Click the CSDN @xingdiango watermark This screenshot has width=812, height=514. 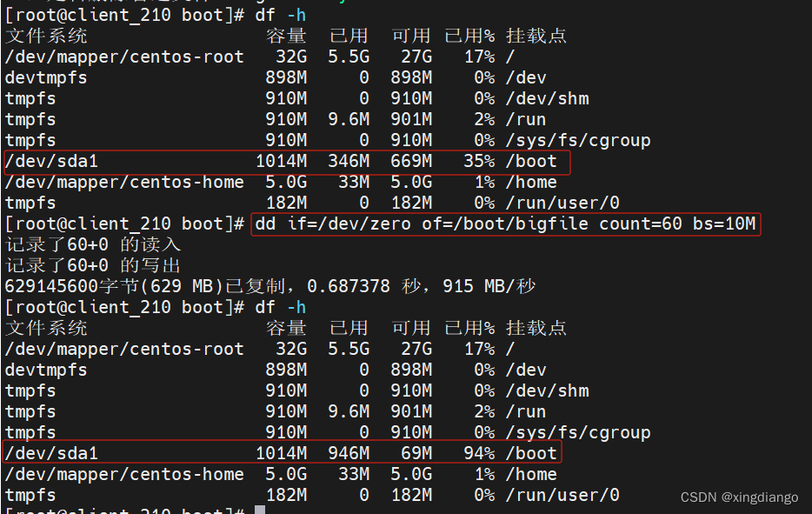739,497
